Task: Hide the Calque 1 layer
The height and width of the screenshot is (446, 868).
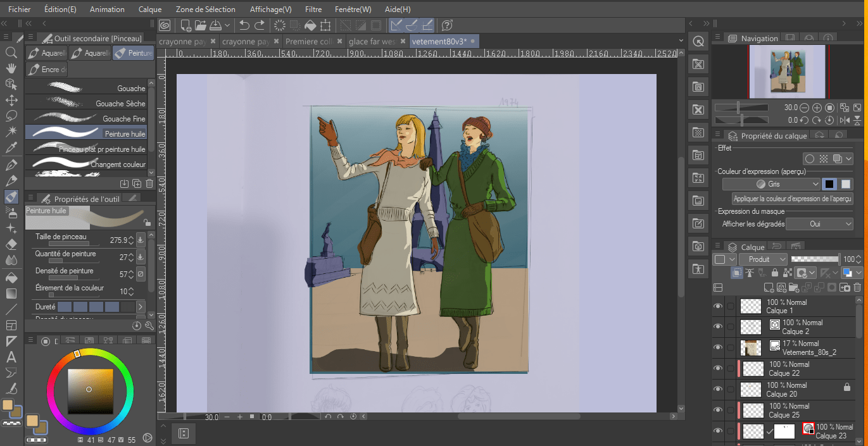Action: (x=718, y=306)
